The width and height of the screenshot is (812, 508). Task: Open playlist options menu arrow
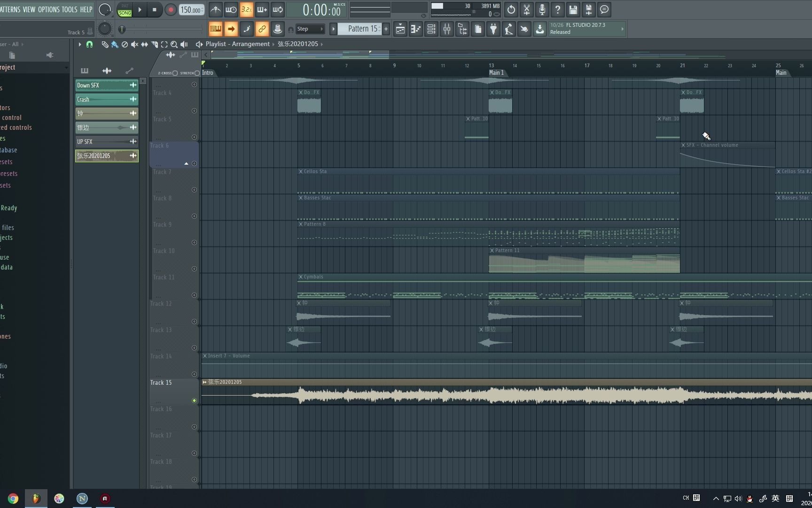[x=79, y=44]
